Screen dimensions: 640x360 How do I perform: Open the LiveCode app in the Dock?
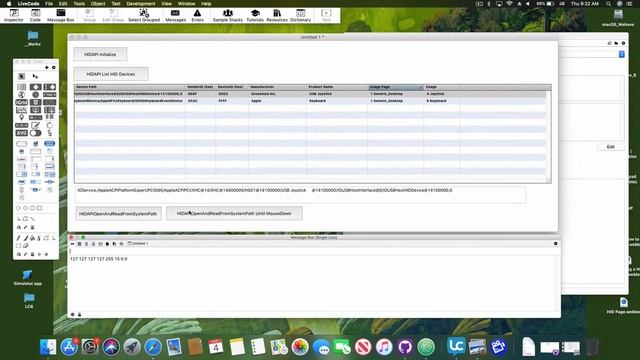click(456, 346)
